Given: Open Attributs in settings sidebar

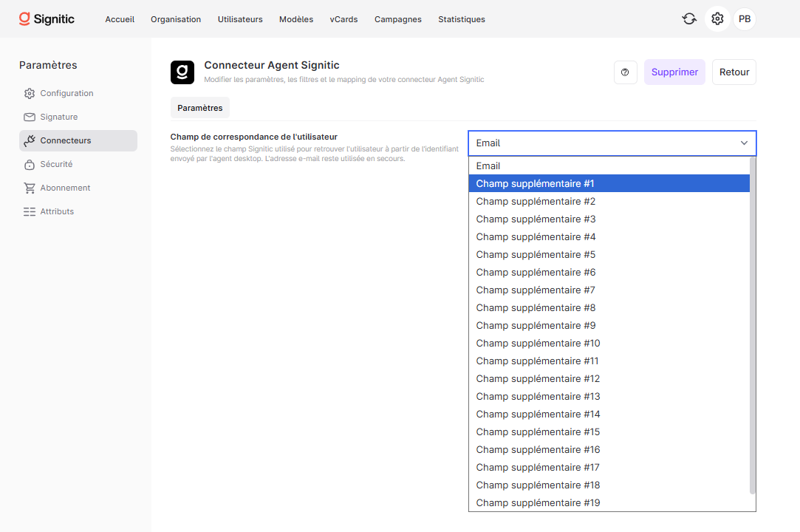Looking at the screenshot, I should [x=78, y=211].
